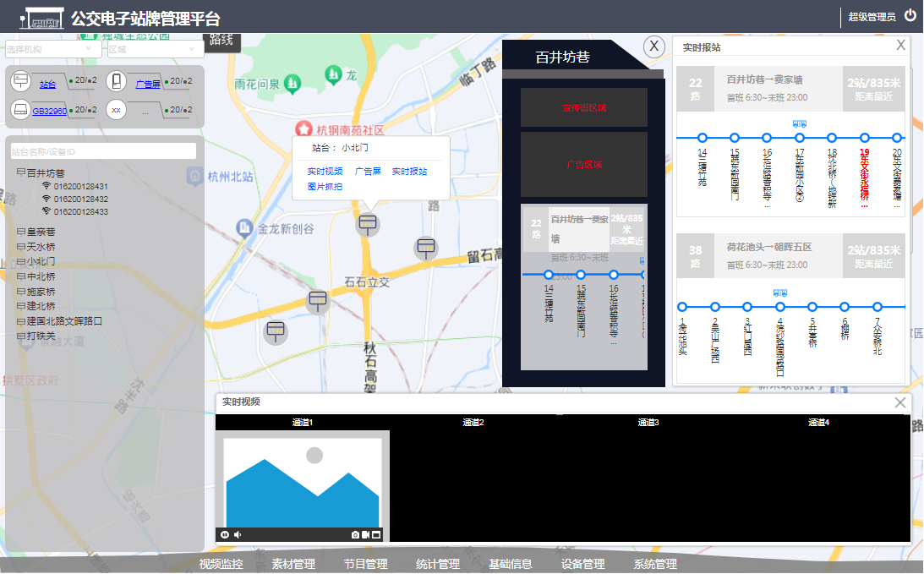The image size is (924, 574).
Task: Click the 站台名称/设备ID search field
Action: tap(103, 151)
